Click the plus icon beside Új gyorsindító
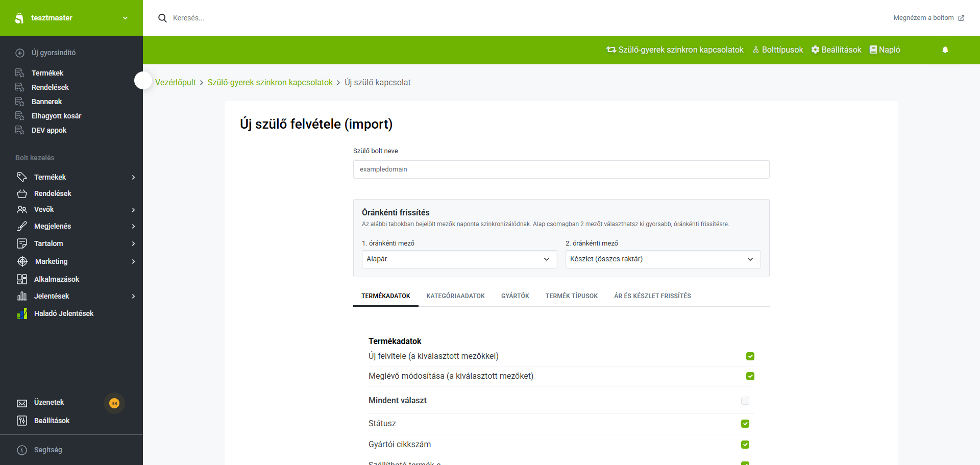 (x=20, y=53)
